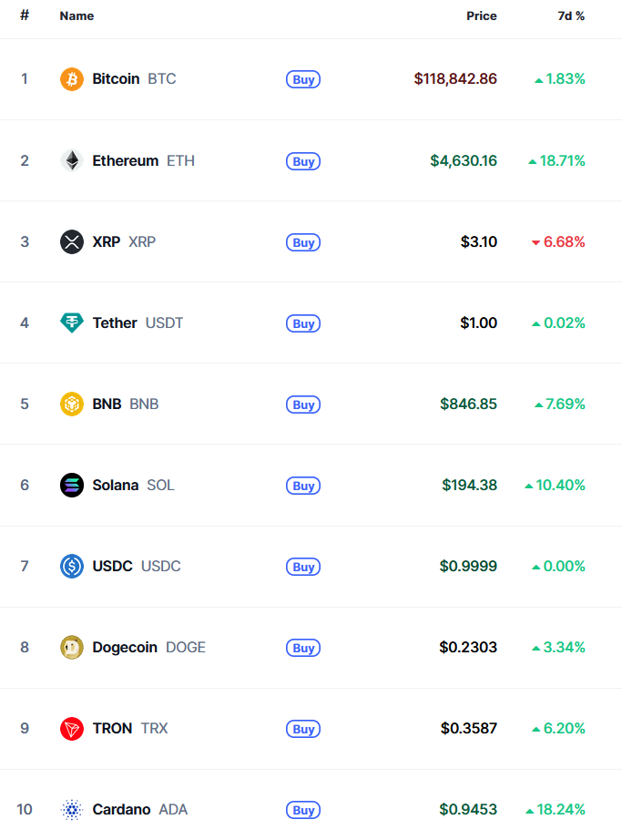Click the Cardano coin logo
The width and height of the screenshot is (622, 840).
pyautogui.click(x=71, y=810)
